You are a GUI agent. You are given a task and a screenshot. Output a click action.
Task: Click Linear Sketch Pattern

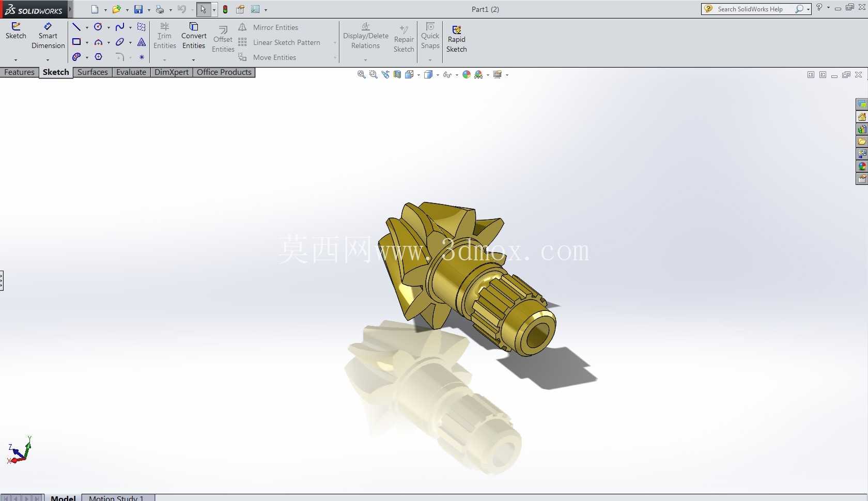(x=279, y=42)
